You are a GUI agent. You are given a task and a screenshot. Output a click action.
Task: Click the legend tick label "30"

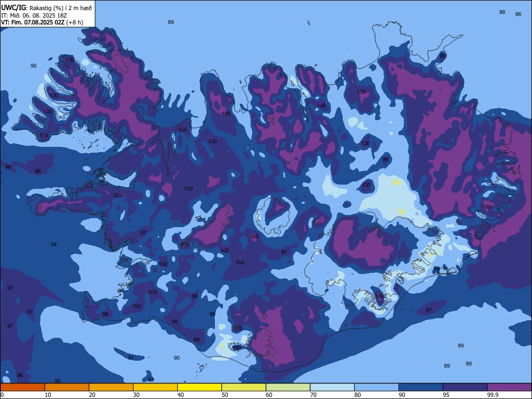(136, 395)
